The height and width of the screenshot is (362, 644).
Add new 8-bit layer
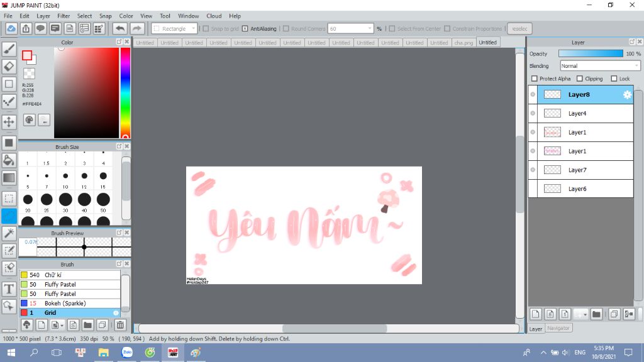(x=550, y=314)
